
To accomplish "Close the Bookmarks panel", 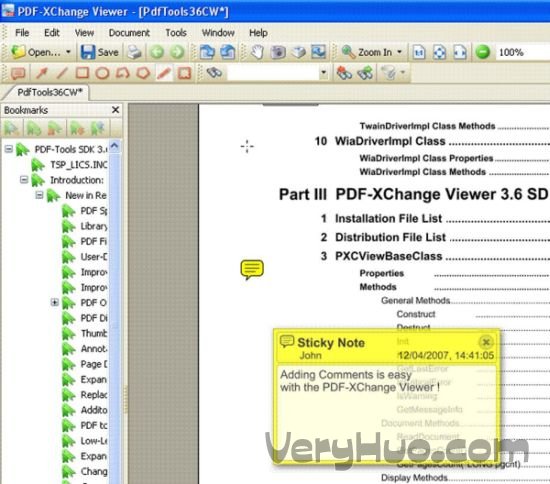I will coord(115,110).
